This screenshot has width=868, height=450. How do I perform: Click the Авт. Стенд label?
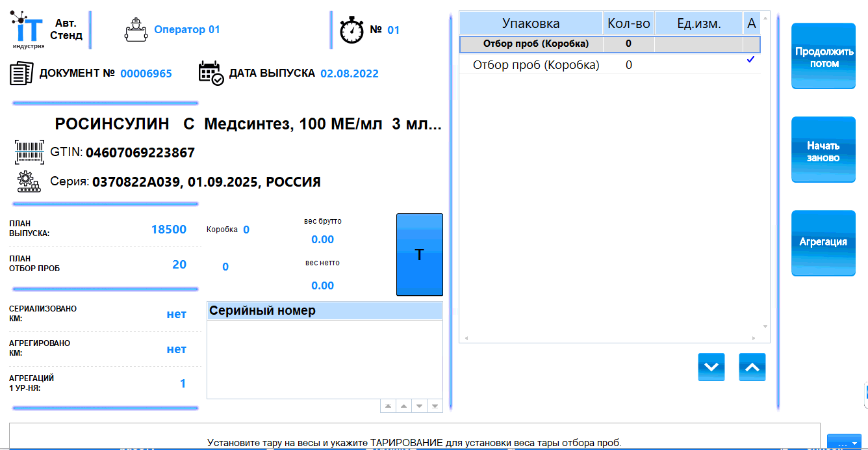(x=66, y=29)
